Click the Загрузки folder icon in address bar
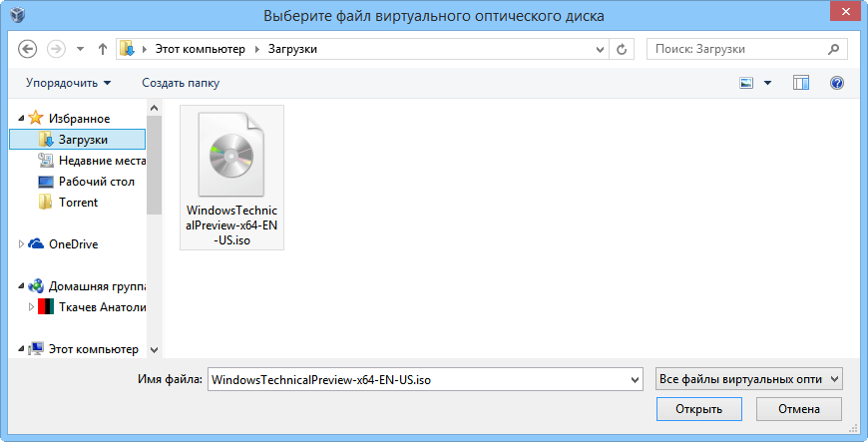This screenshot has width=868, height=442. (128, 49)
